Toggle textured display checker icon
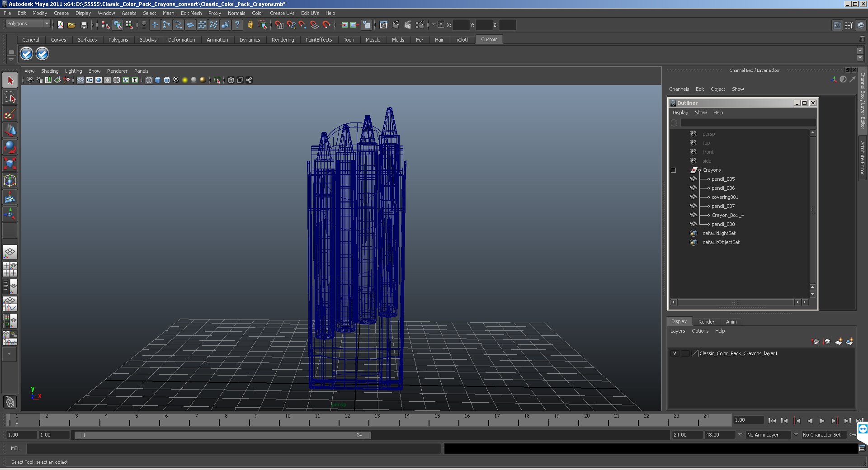The height and width of the screenshot is (470, 868). click(176, 80)
